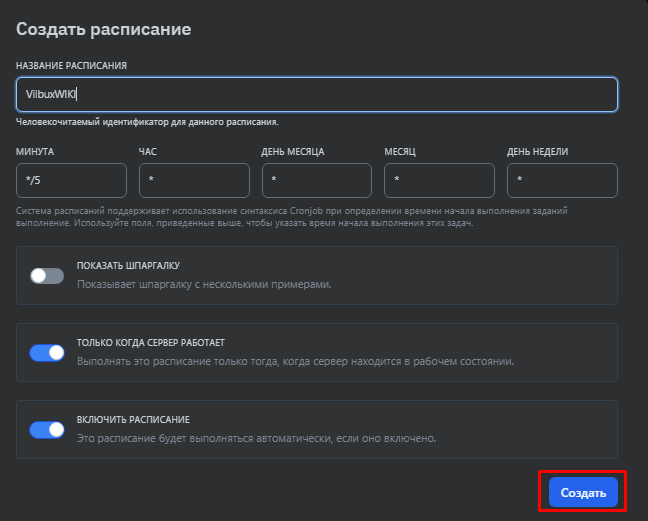Click the Месяц cron field
The width and height of the screenshot is (648, 521).
click(439, 180)
